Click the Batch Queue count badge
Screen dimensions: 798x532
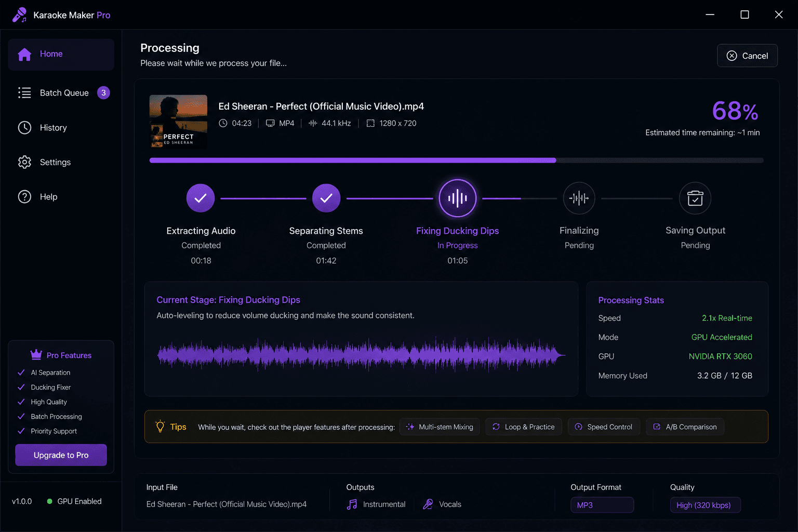[103, 93]
